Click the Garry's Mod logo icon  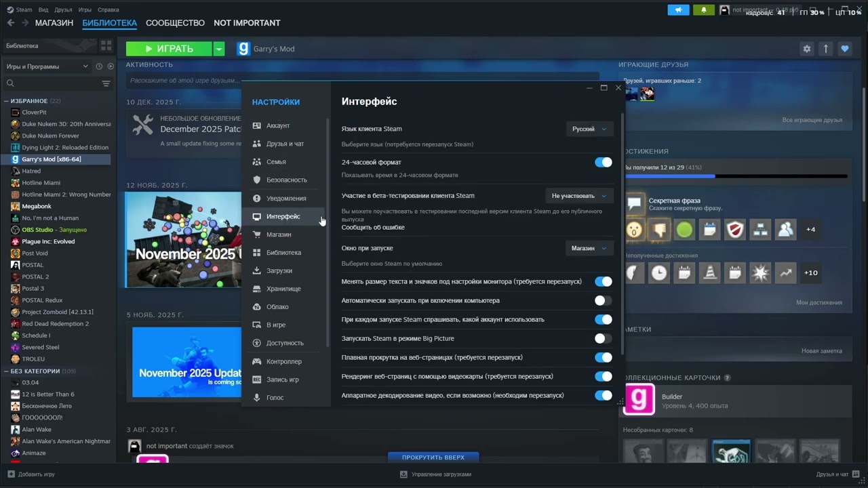[x=243, y=49]
